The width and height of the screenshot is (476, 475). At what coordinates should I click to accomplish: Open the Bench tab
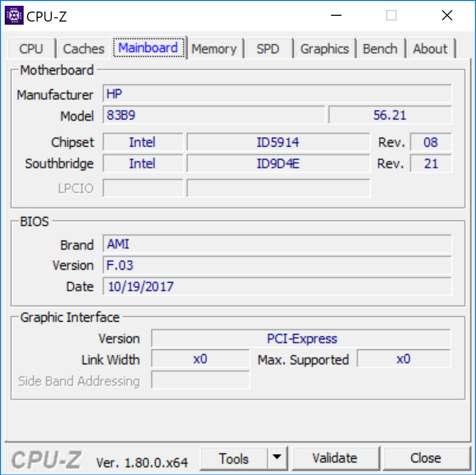tap(380, 49)
